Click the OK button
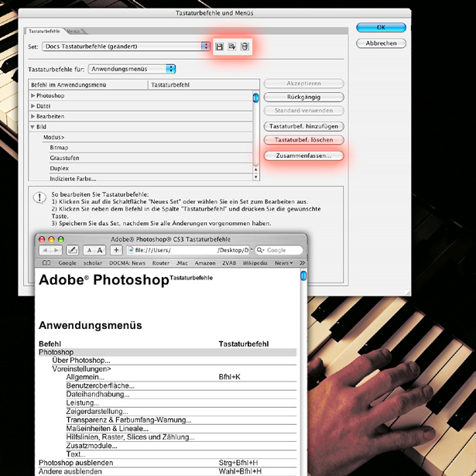 [x=381, y=27]
